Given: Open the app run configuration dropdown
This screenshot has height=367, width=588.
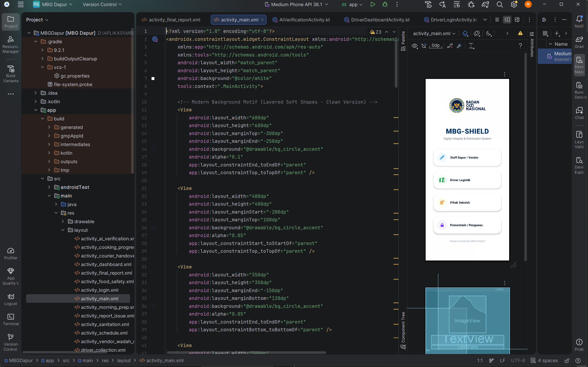Looking at the screenshot, I should pos(352,4).
